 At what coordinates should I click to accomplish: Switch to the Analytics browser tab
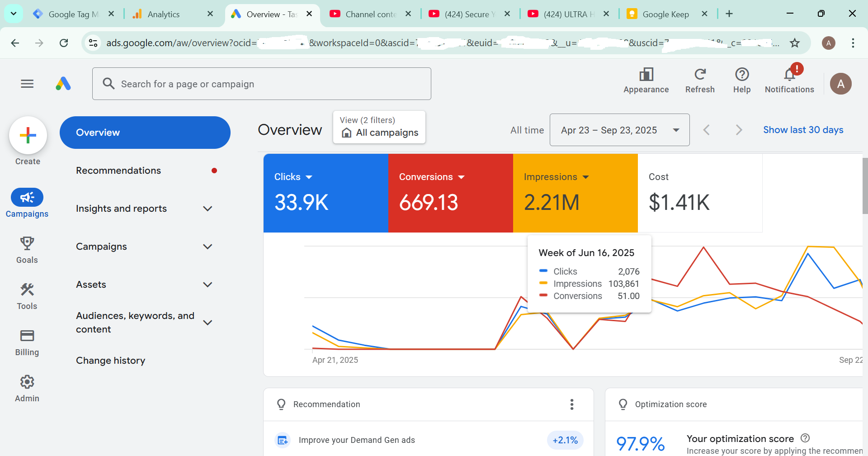[164, 14]
